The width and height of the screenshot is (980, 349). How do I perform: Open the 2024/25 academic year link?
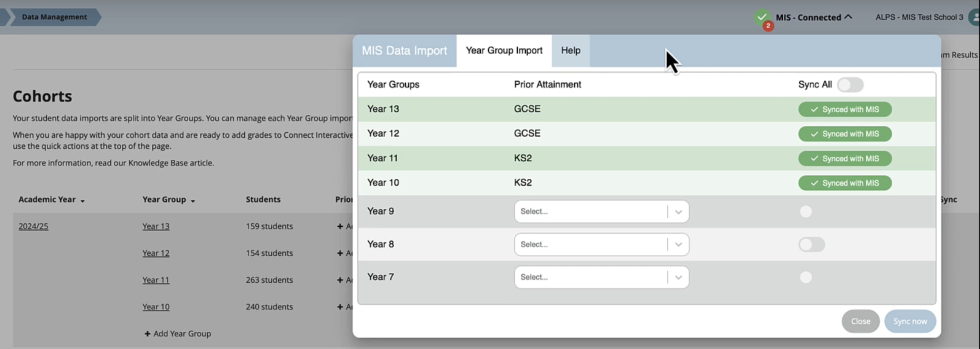coord(34,226)
